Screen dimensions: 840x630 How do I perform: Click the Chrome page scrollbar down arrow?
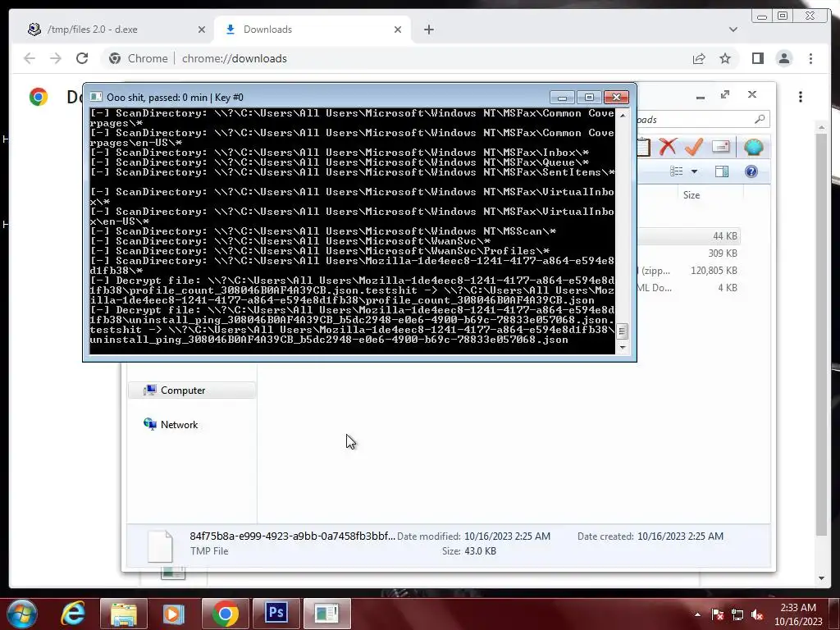pyautogui.click(x=821, y=578)
